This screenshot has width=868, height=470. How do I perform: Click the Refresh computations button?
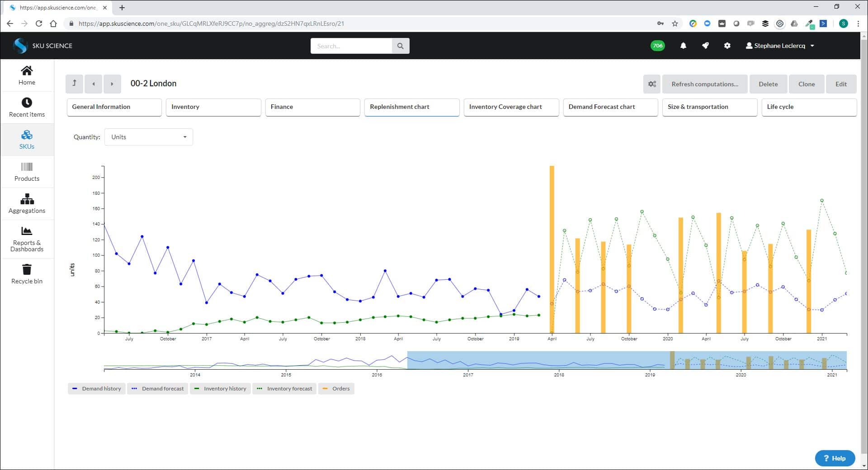[x=705, y=84]
